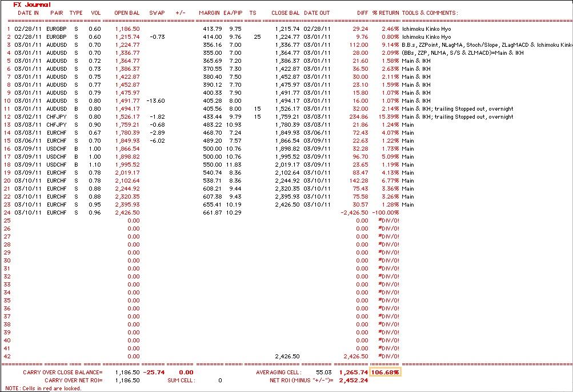Select the DATE IN column header

[x=28, y=13]
